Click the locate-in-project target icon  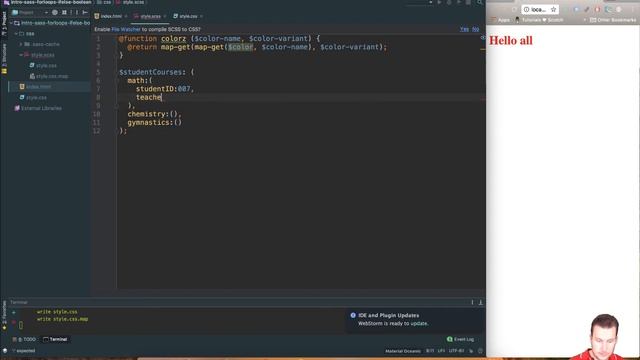[x=55, y=13]
